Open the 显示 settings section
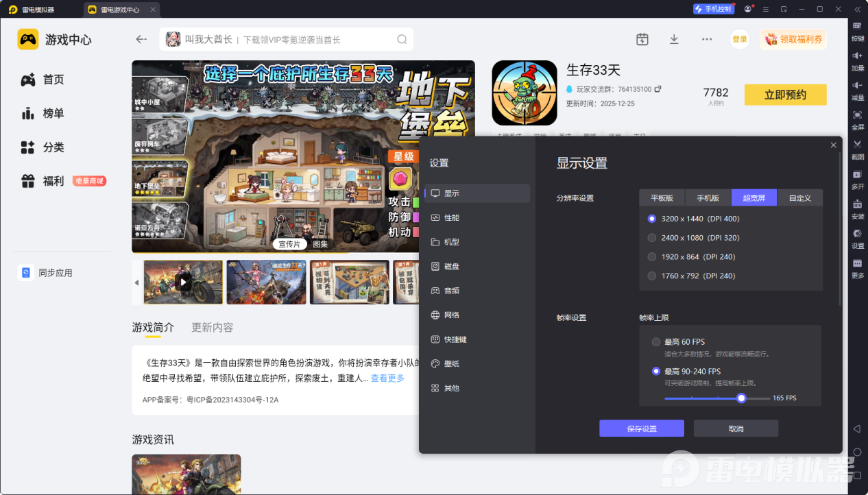Image resolution: width=868 pixels, height=495 pixels. pyautogui.click(x=477, y=193)
